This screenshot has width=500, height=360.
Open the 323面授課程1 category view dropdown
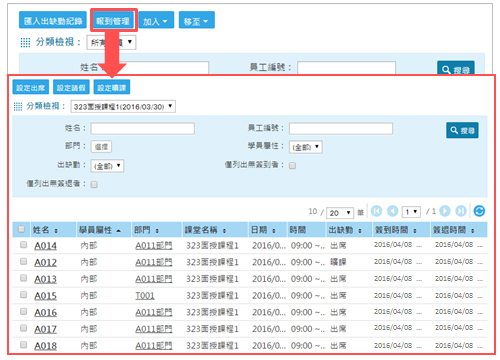[123, 106]
